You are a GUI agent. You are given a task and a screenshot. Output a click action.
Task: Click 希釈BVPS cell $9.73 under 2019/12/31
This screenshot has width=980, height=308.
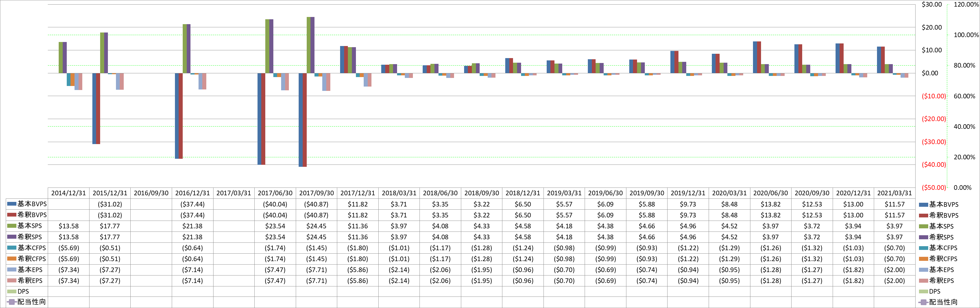(x=688, y=215)
